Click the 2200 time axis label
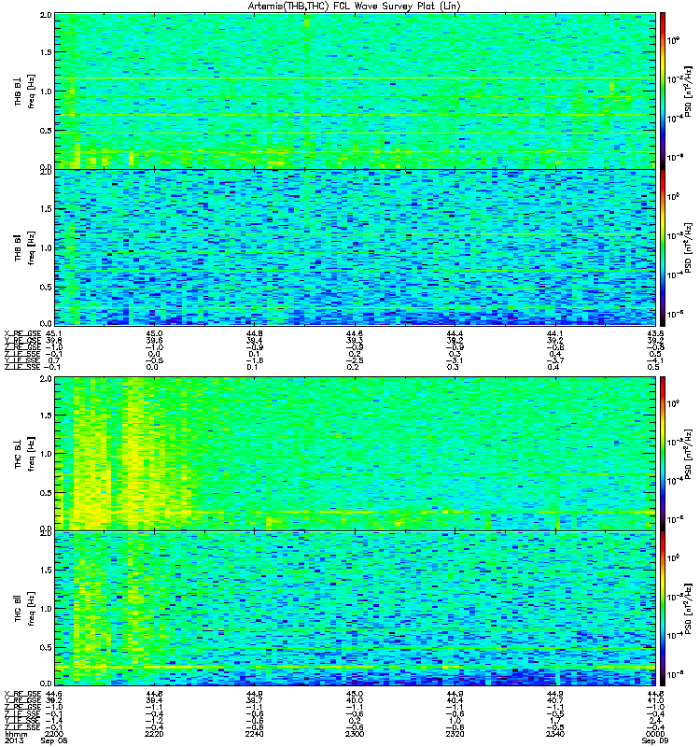 coord(54,734)
